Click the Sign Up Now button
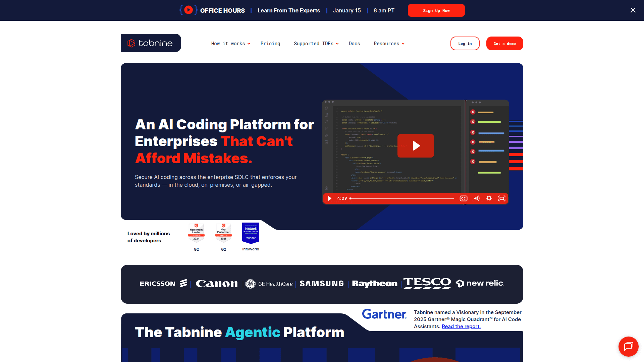The height and width of the screenshot is (362, 644). (x=436, y=10)
